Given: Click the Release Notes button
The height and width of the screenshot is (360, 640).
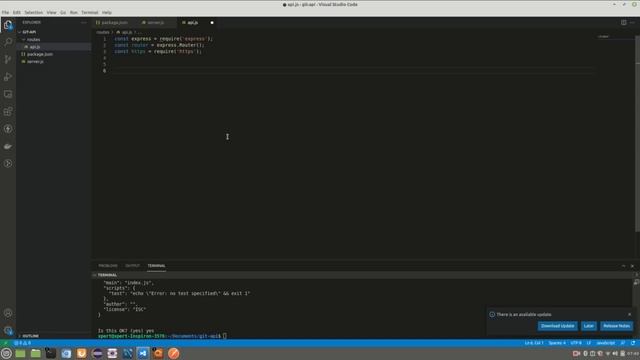Looking at the screenshot, I should coord(616,326).
